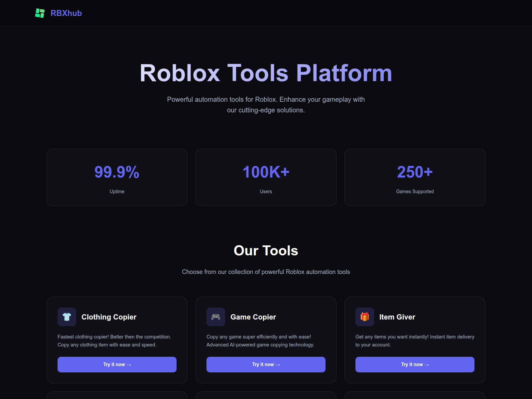This screenshot has height=399, width=532.
Task: Click the Users label
Action: 266,192
